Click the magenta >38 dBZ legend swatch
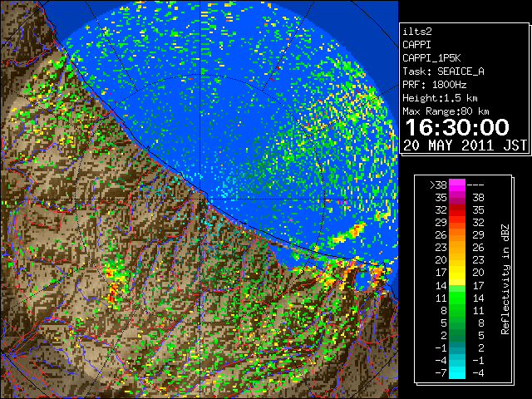Image resolution: width=532 pixels, height=399 pixels. pos(457,185)
